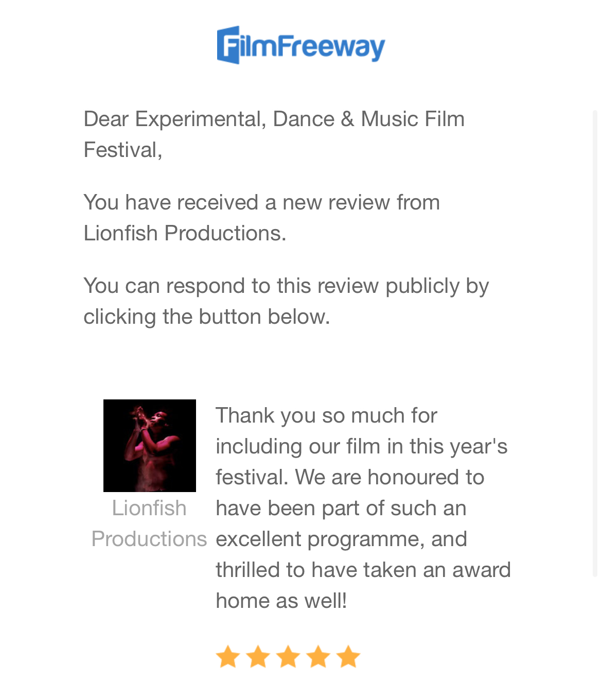The height and width of the screenshot is (700, 602).
Task: Open the Lionfish Productions dancer thumbnail
Action: pyautogui.click(x=149, y=445)
